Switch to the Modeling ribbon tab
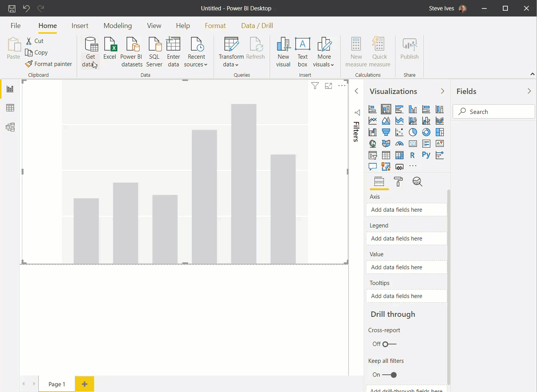 pyautogui.click(x=117, y=25)
